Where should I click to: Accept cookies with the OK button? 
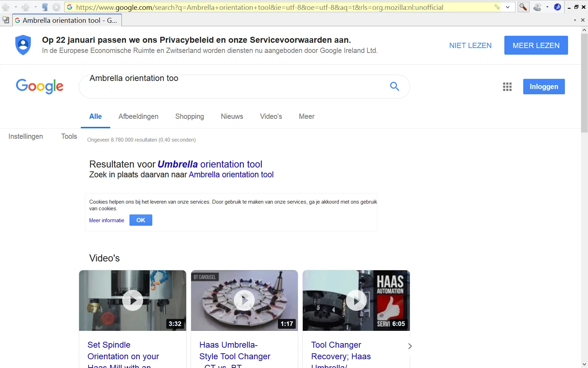point(141,220)
